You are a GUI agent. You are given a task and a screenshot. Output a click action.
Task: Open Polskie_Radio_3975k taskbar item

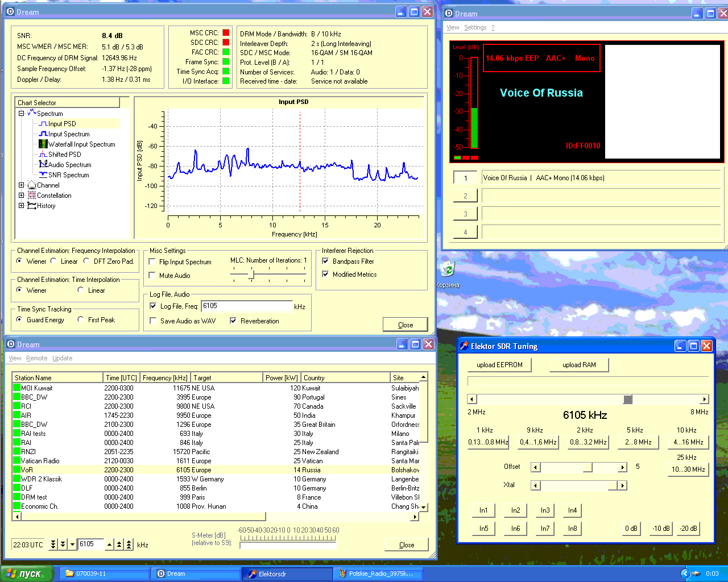pyautogui.click(x=379, y=574)
